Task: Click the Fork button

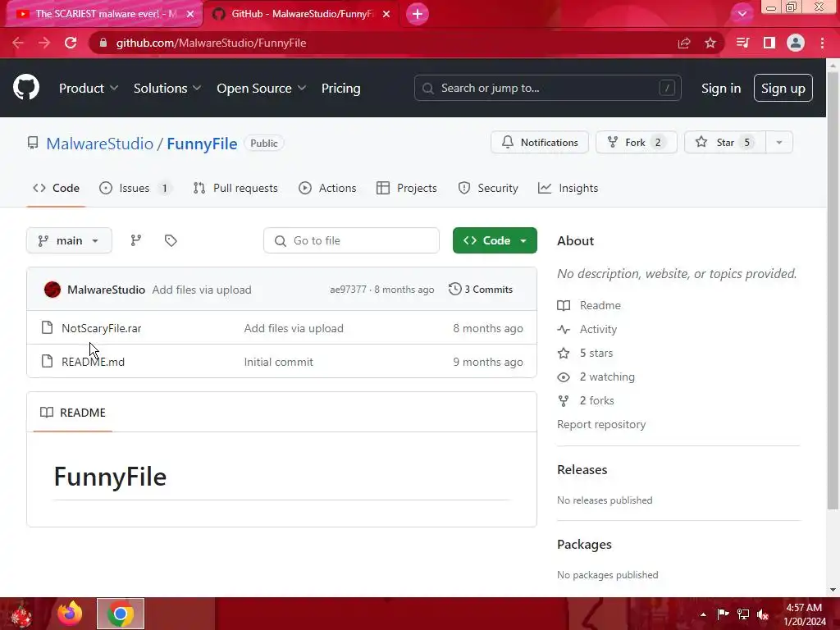Action: click(637, 143)
